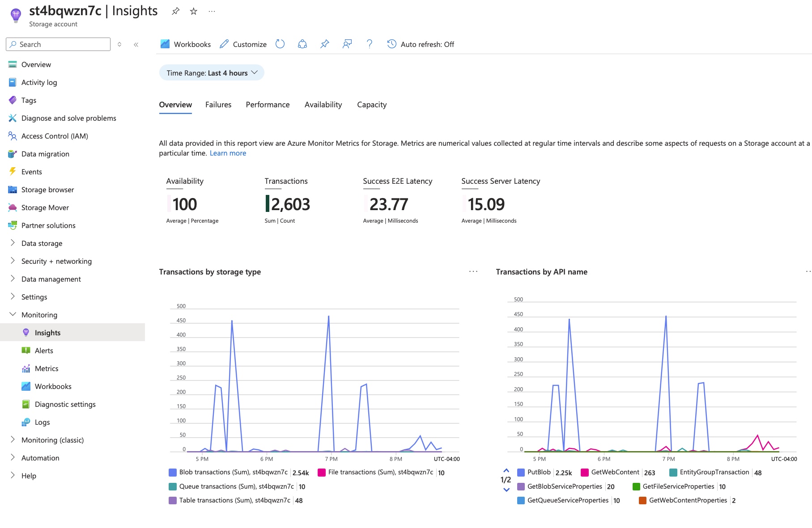The image size is (812, 528).
Task: Click the Workbooks icon in the toolbar
Action: coord(165,44)
